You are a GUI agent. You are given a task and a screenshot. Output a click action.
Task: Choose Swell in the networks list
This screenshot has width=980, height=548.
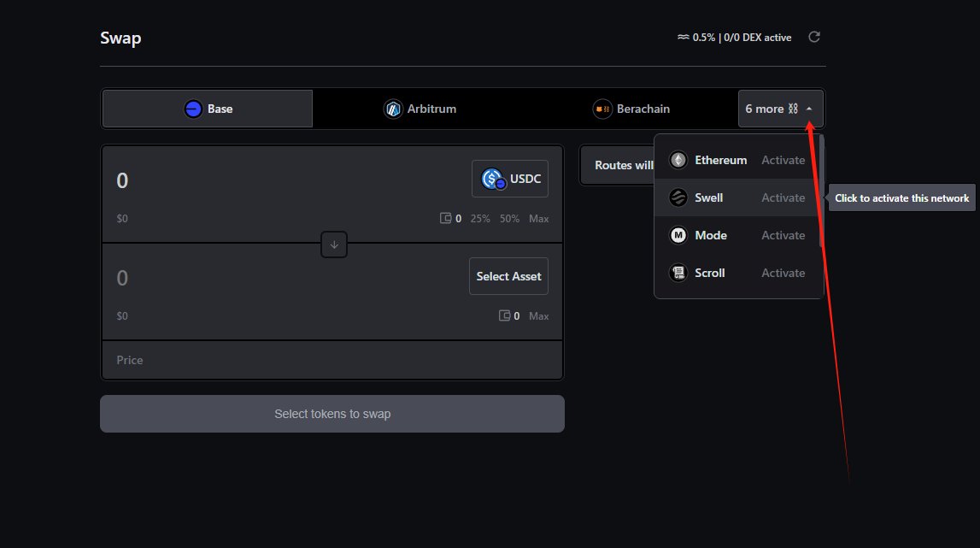point(736,197)
